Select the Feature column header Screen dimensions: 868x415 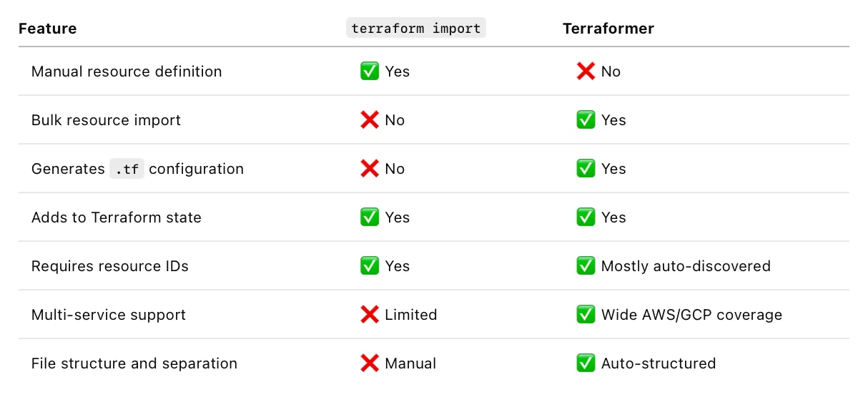tap(47, 29)
